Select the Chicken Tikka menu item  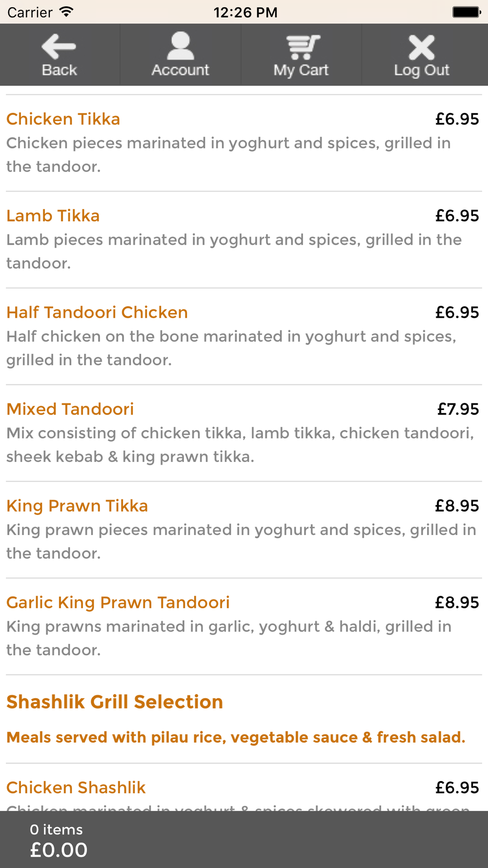pos(63,119)
